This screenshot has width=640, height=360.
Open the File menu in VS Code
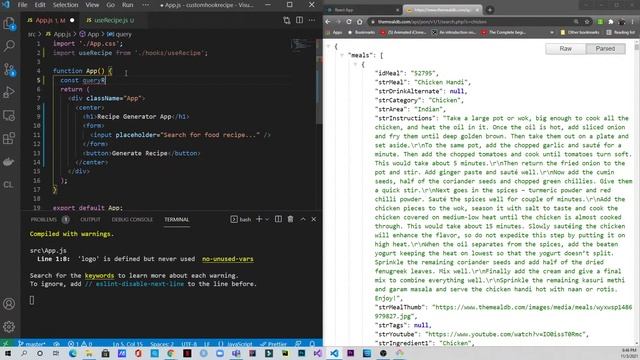[x=22, y=5]
